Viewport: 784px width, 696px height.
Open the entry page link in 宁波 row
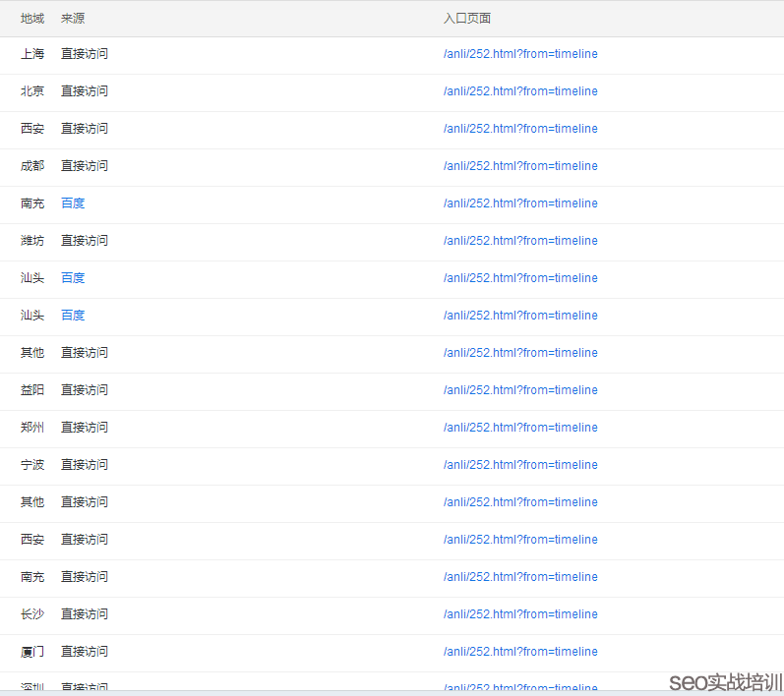(520, 465)
